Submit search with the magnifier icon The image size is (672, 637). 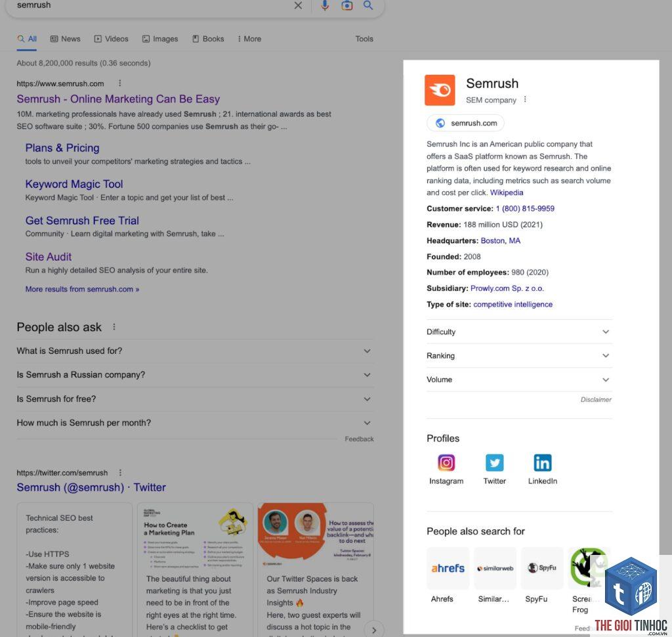pos(367,5)
